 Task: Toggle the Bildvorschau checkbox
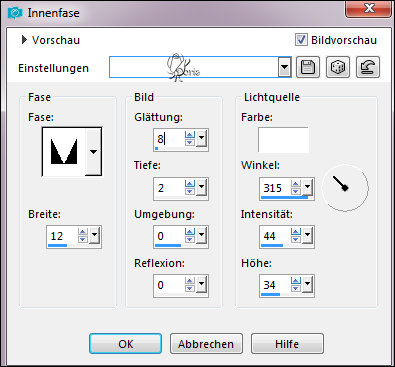[301, 40]
